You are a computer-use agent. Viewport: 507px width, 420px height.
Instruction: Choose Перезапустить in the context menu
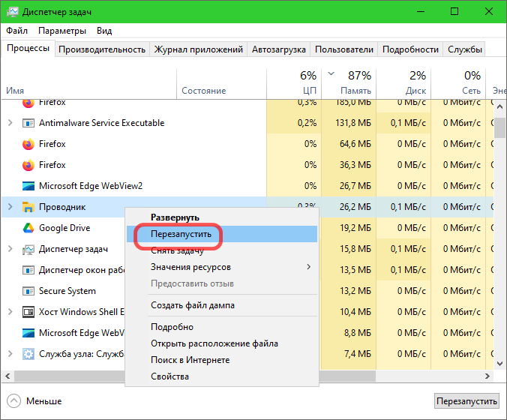pos(181,235)
